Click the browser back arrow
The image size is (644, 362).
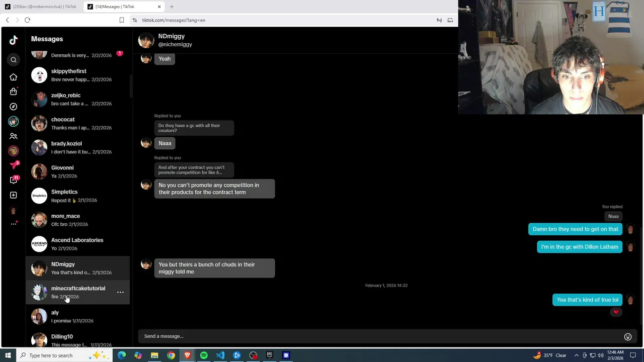[7, 20]
